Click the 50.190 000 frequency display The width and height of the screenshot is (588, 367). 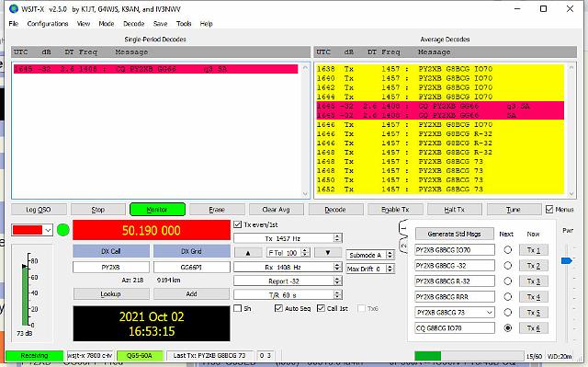[152, 230]
